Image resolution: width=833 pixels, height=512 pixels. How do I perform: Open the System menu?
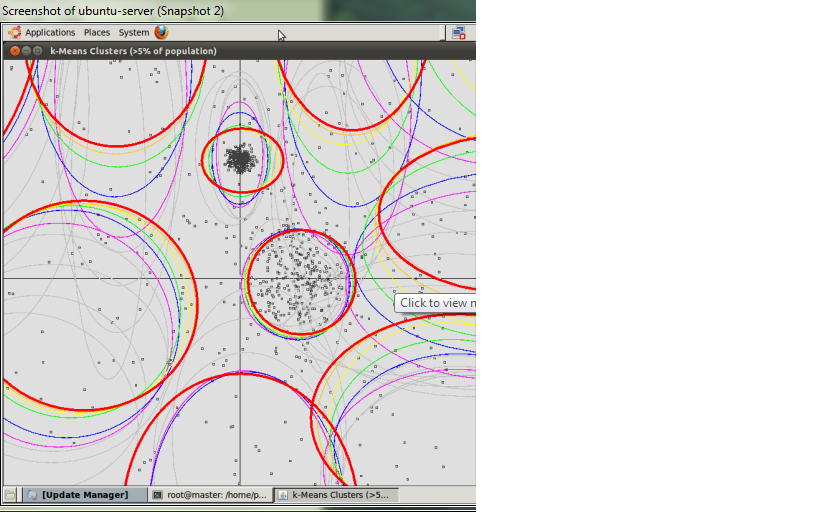(x=133, y=32)
